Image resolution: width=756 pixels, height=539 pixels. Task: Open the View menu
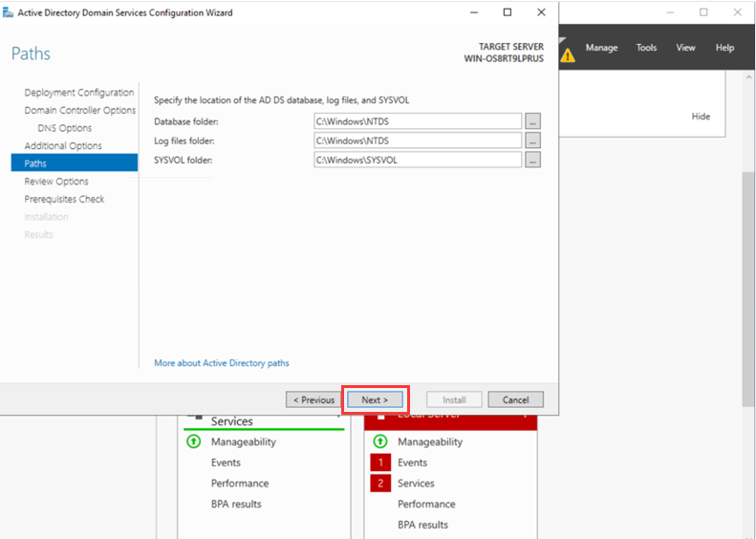[x=686, y=48]
